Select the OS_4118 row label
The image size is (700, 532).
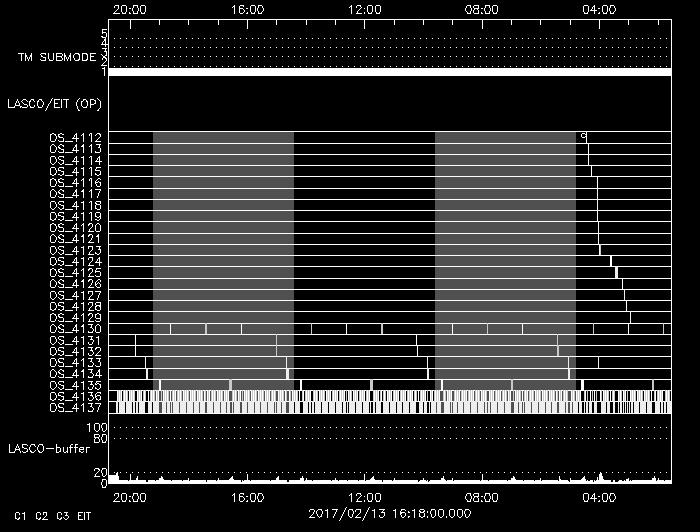[x=75, y=205]
